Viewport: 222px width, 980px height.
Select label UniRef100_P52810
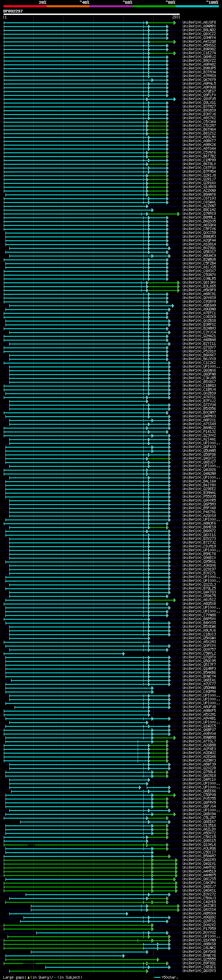[x=199, y=351]
